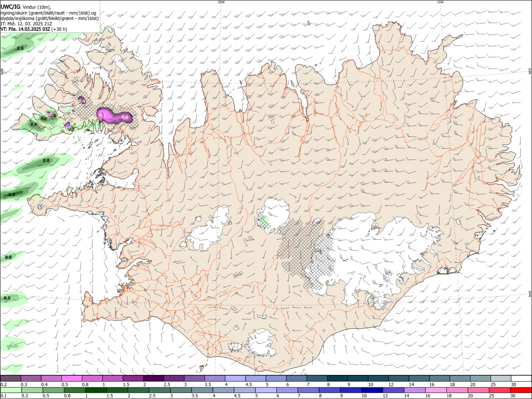Image resolution: width=532 pixels, height=399 pixels.
Task: Rain scale pink swatch 18 to 20
Action: coord(458,390)
